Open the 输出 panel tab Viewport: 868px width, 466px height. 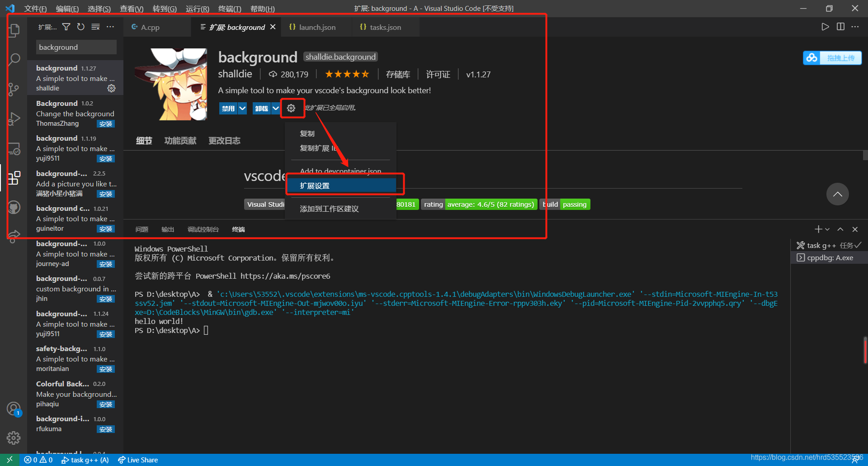168,229
